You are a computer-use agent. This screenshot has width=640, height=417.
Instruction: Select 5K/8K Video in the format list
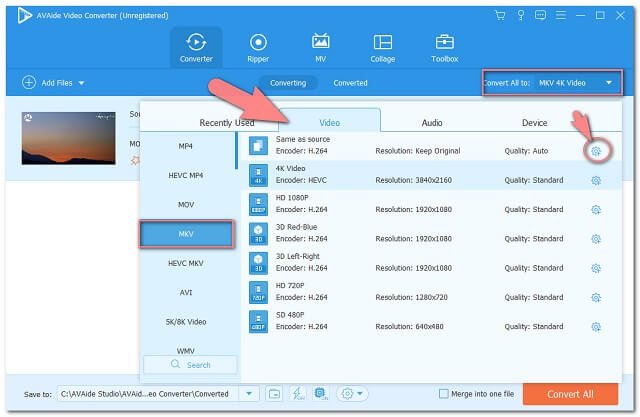[186, 322]
